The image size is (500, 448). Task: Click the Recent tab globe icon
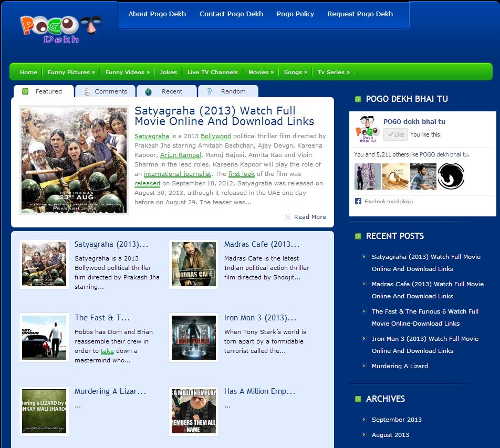pos(148,91)
